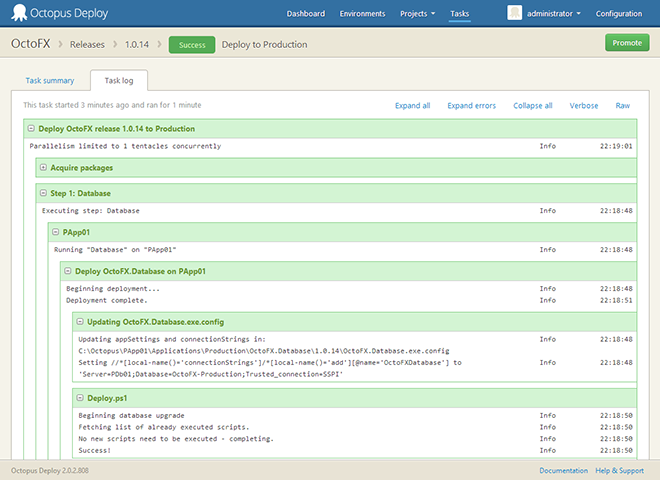Viewport: 660px width, 480px height.
Task: Go to Environments page
Action: pyautogui.click(x=362, y=14)
